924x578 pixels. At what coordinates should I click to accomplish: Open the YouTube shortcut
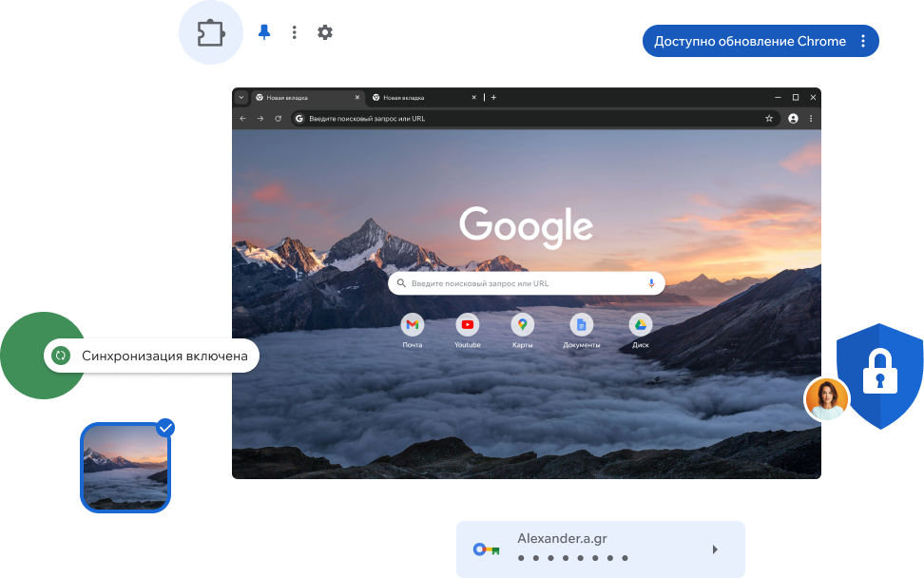(x=467, y=325)
